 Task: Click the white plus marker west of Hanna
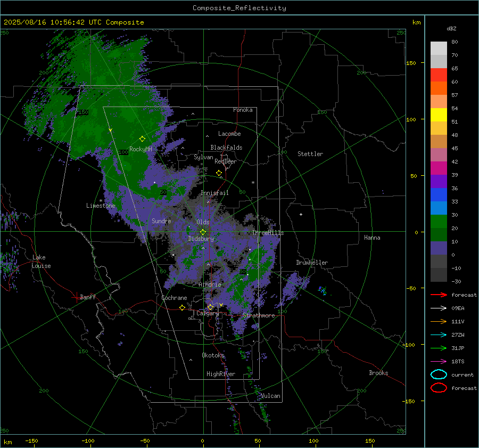[301, 214]
